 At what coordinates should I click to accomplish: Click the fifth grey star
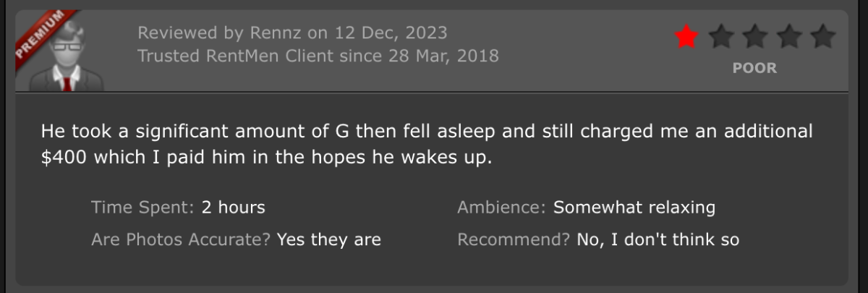tap(823, 36)
